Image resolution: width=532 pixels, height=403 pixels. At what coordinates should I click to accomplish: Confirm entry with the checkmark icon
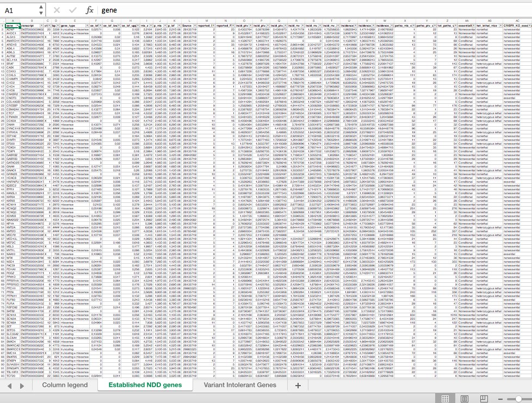point(72,10)
